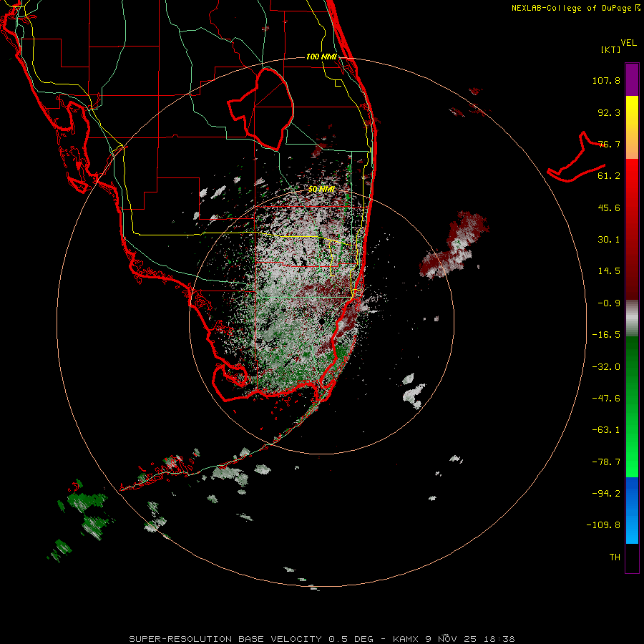Click the red Lake Okeechobee outline

pyautogui.click(x=260, y=109)
